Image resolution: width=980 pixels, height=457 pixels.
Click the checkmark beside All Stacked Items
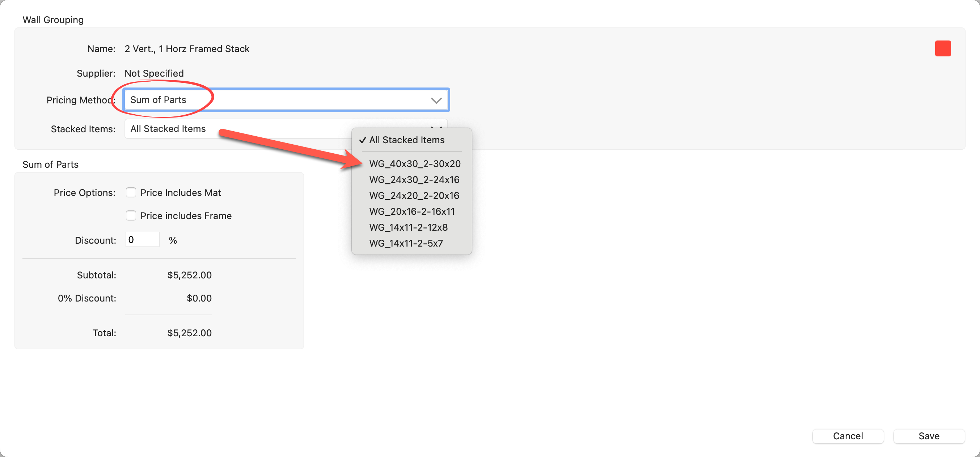tap(362, 140)
